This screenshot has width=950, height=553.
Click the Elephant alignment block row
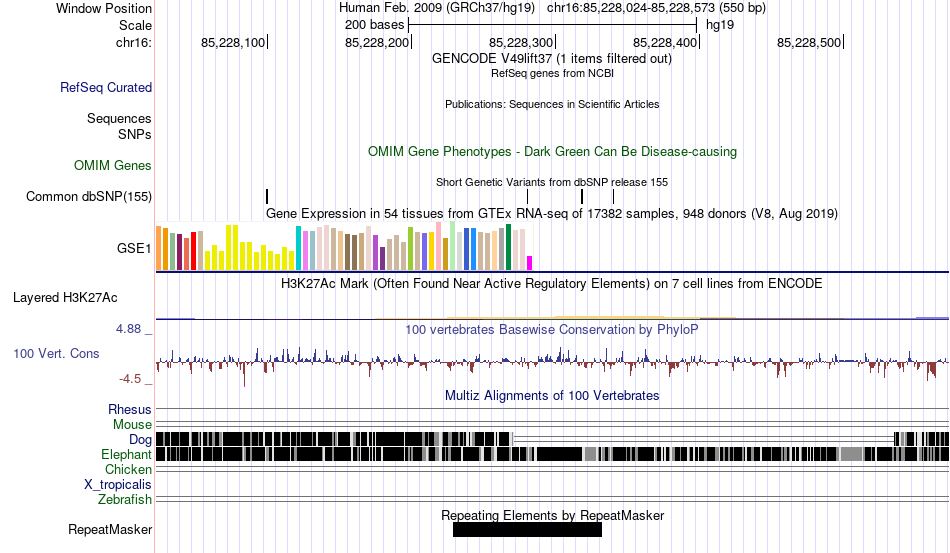click(x=552, y=454)
